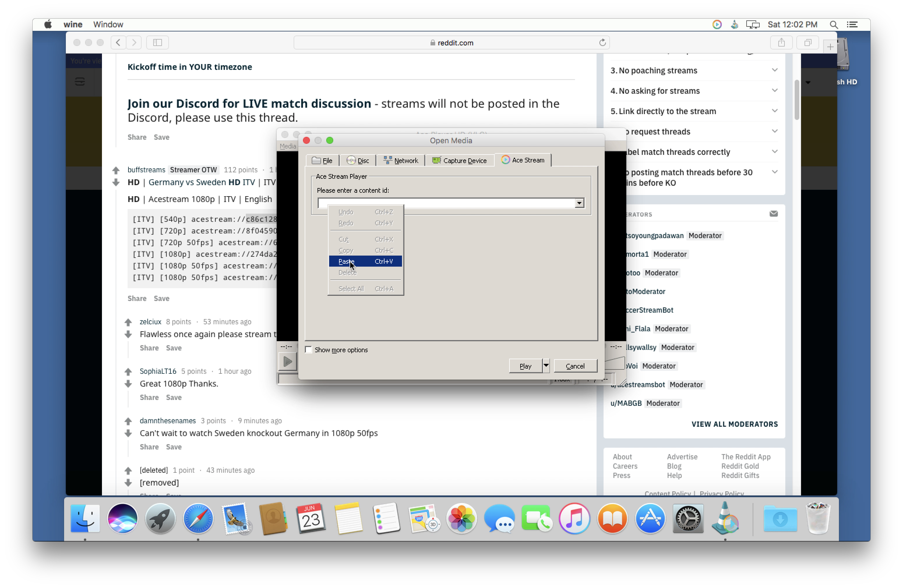Click the dropdown arrow in content ID field
Viewport: 903px width, 588px height.
point(579,202)
